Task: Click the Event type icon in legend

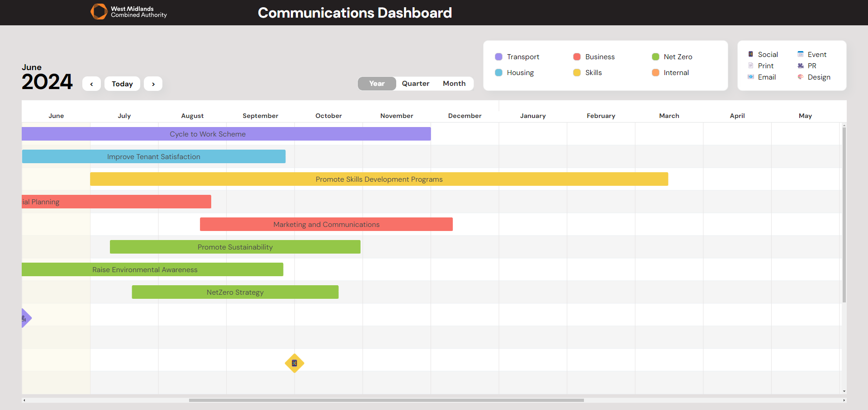Action: click(x=801, y=54)
